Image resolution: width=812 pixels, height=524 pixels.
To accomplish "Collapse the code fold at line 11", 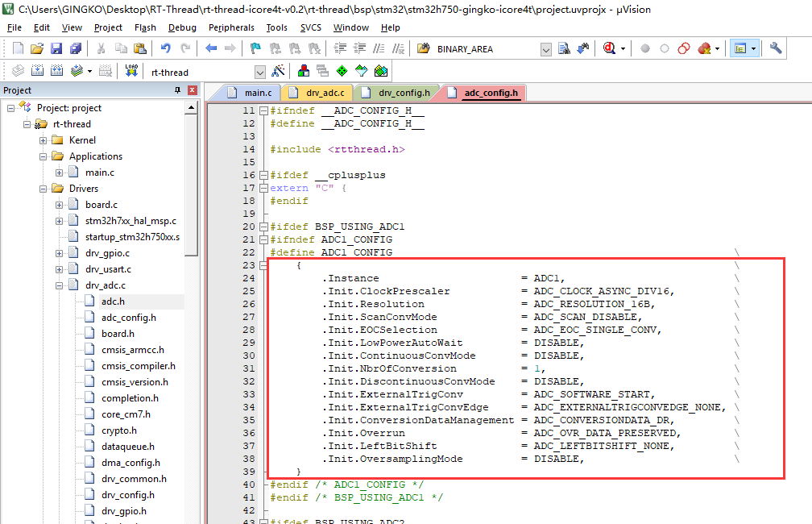I will click(x=263, y=110).
